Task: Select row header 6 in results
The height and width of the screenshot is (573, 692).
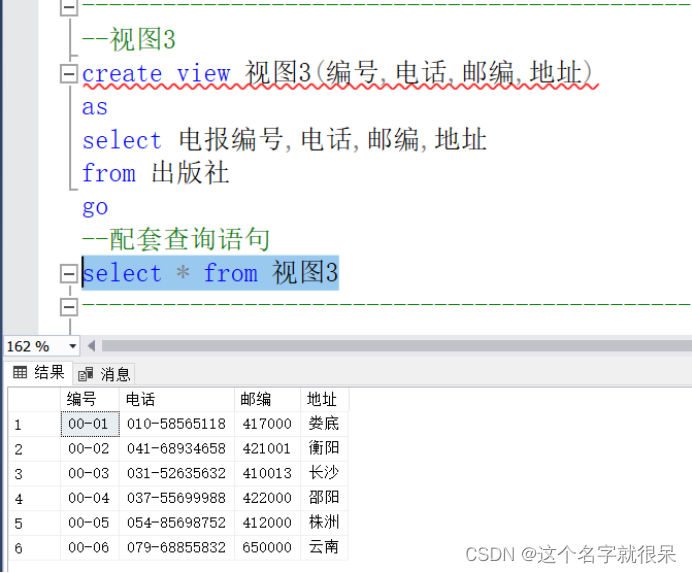Action: 34,548
